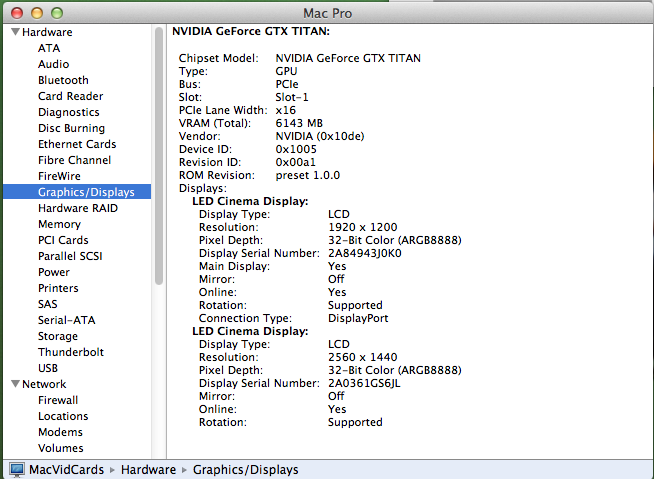
Task: Open Parallel SCSI entry
Action: click(70, 256)
